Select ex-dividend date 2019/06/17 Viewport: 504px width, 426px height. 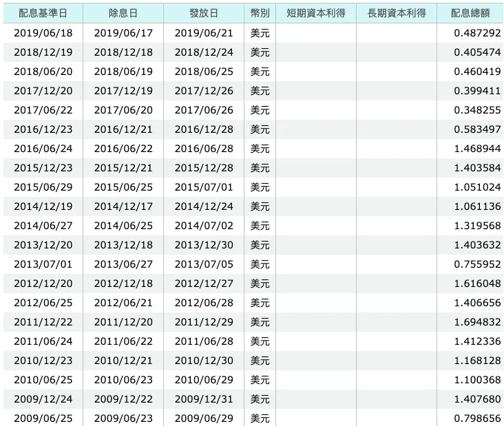[123, 33]
